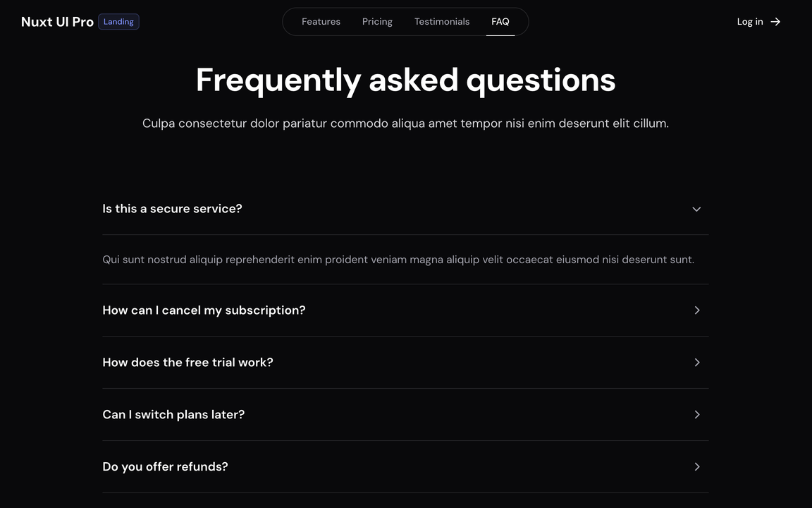Collapse the 'Is this a secure service?' question
The height and width of the screenshot is (508, 812).
pyautogui.click(x=172, y=209)
